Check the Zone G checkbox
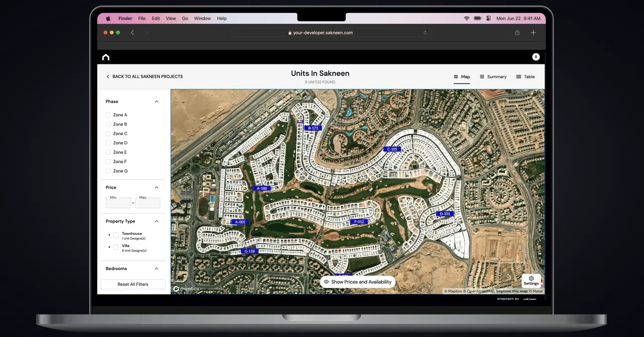Screen dimensions: 644x337 pos(108,171)
